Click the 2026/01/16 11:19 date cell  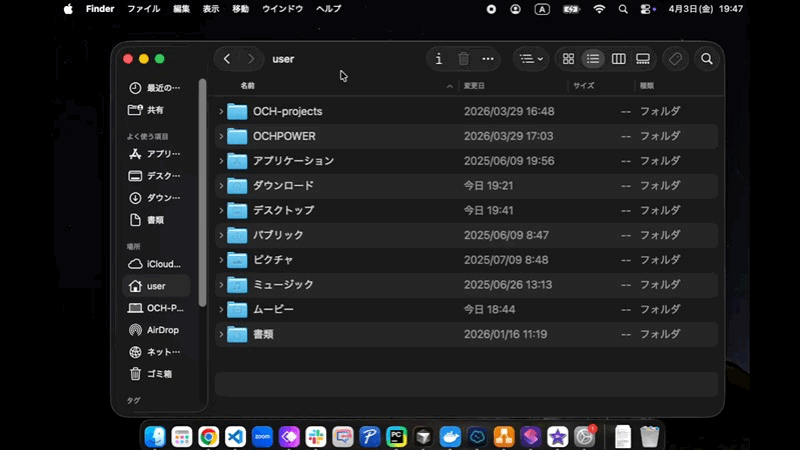pos(505,334)
